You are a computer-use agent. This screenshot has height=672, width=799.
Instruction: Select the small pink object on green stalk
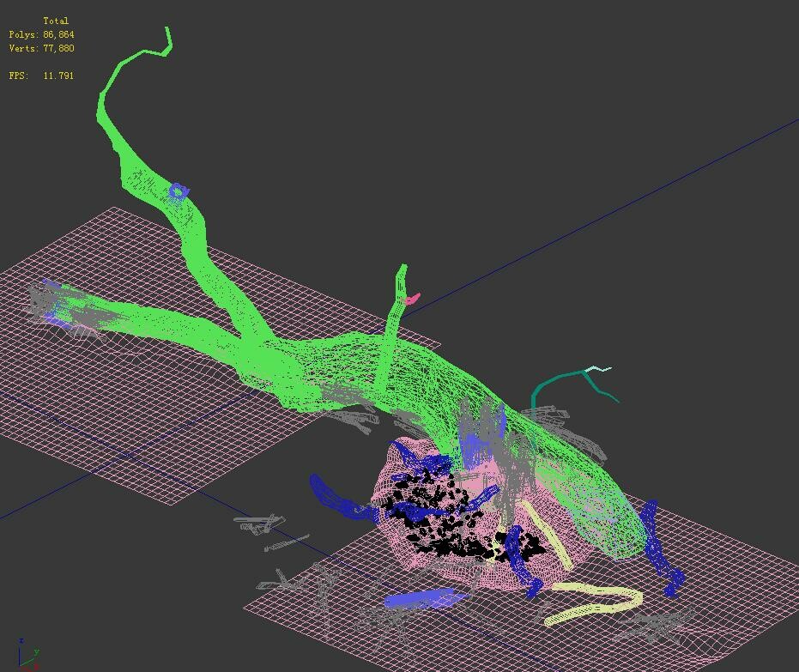click(x=412, y=299)
